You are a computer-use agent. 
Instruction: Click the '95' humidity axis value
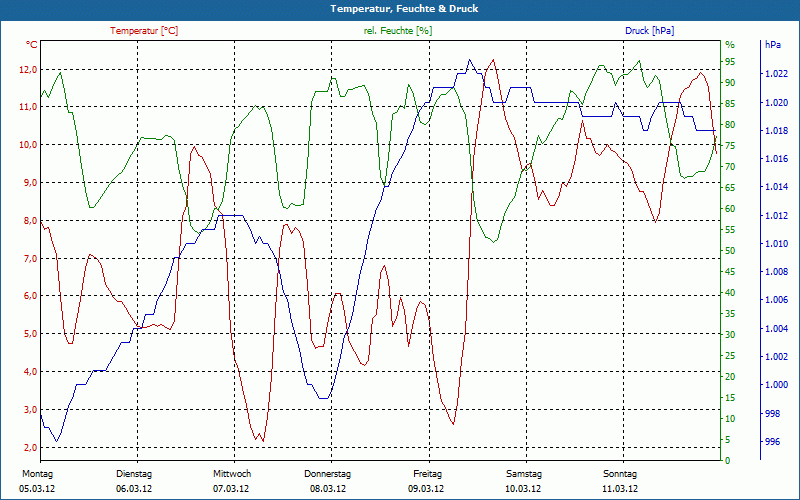pyautogui.click(x=730, y=62)
